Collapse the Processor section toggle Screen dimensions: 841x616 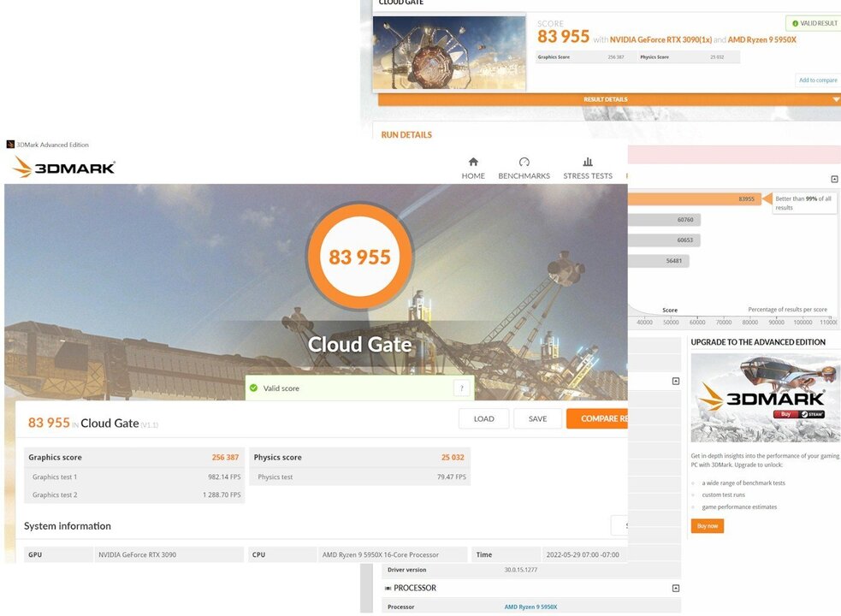coord(676,588)
